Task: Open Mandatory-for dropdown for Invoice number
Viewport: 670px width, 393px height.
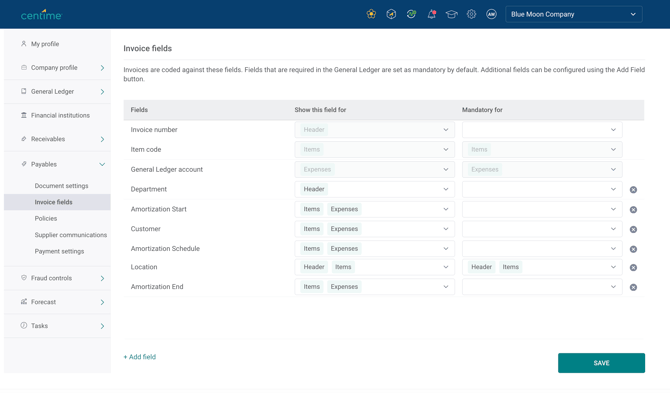Action: click(542, 129)
